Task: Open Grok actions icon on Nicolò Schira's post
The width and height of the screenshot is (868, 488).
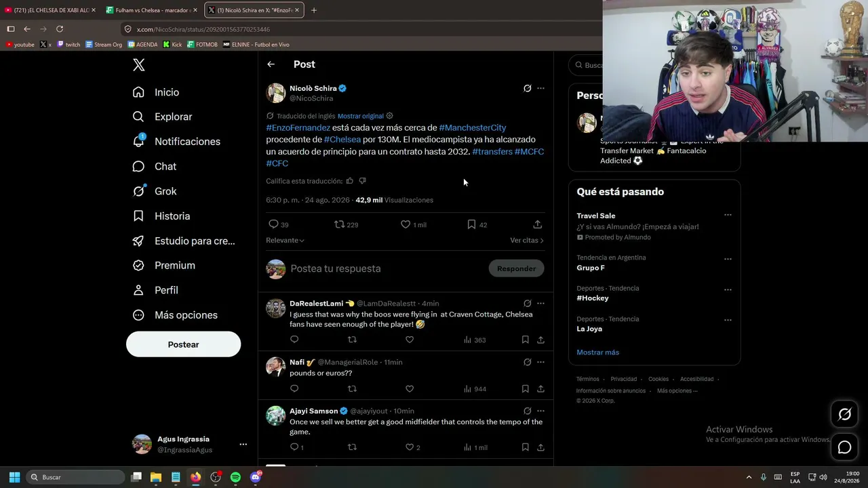Action: point(527,88)
